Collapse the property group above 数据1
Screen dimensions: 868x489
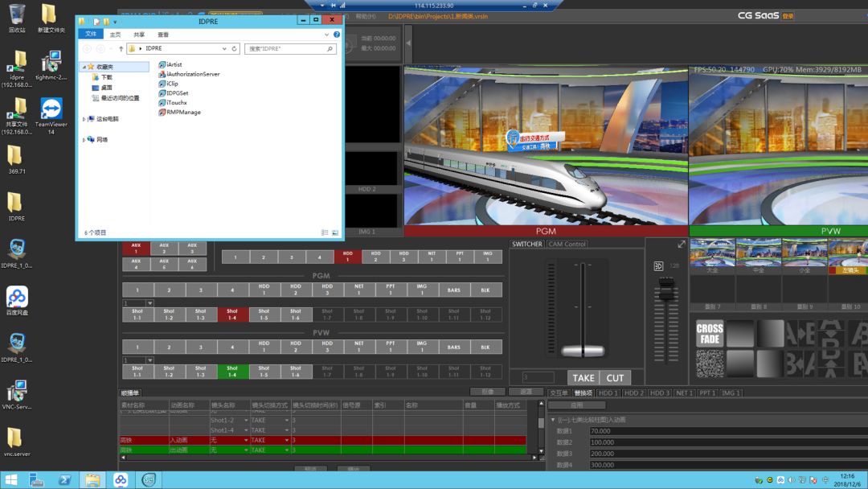pos(552,420)
